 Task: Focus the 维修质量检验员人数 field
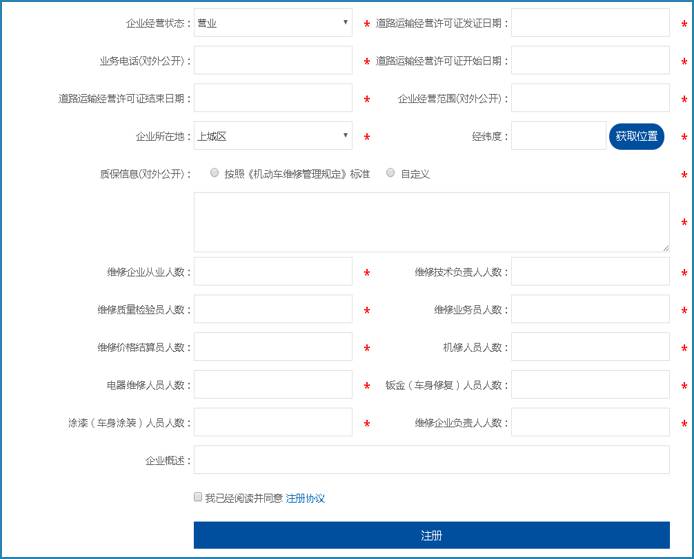273,309
